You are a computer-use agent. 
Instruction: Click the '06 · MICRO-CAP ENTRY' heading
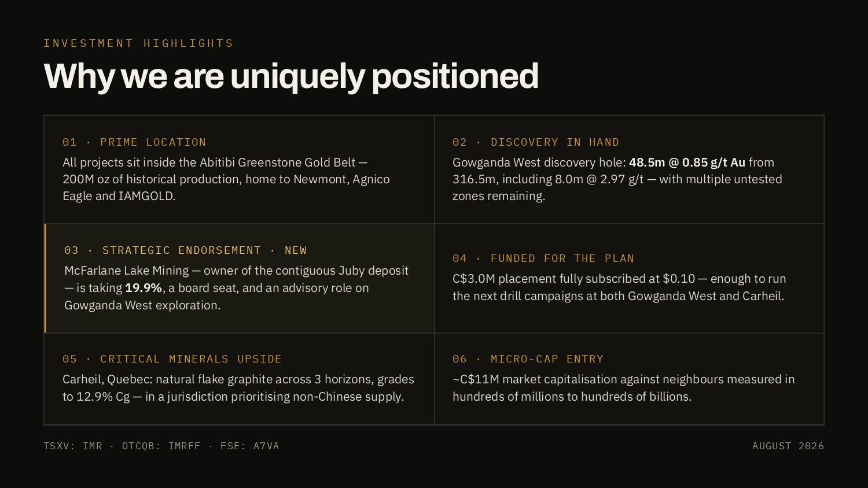pyautogui.click(x=528, y=359)
